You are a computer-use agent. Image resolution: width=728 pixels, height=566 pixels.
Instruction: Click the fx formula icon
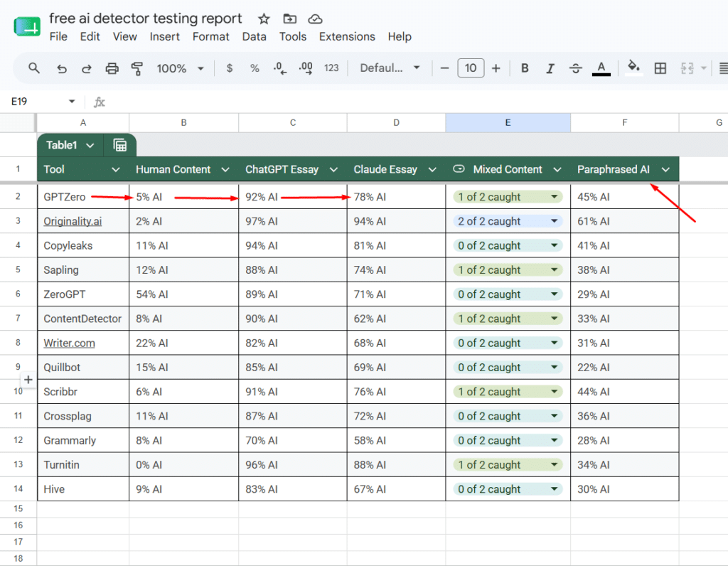(x=100, y=102)
